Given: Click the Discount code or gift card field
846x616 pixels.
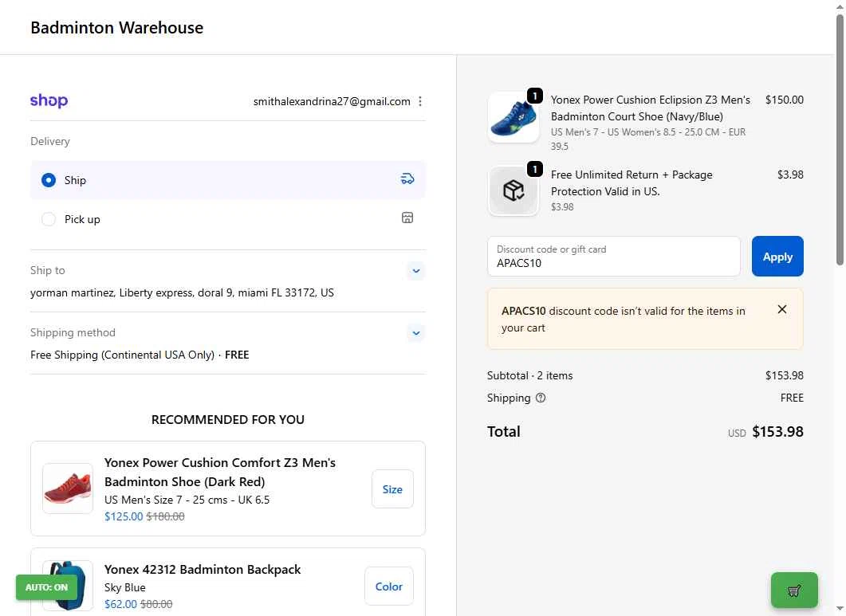Looking at the screenshot, I should coord(614,257).
